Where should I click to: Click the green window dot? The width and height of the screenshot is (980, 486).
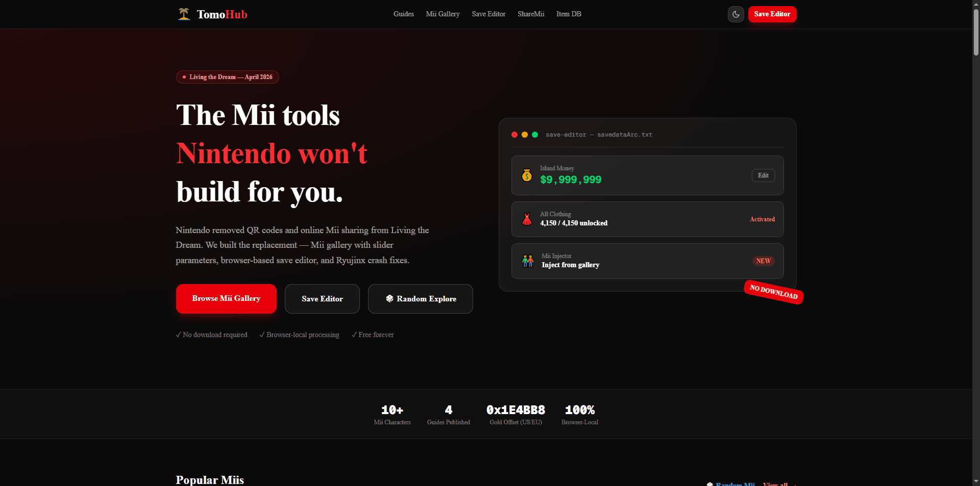click(535, 135)
